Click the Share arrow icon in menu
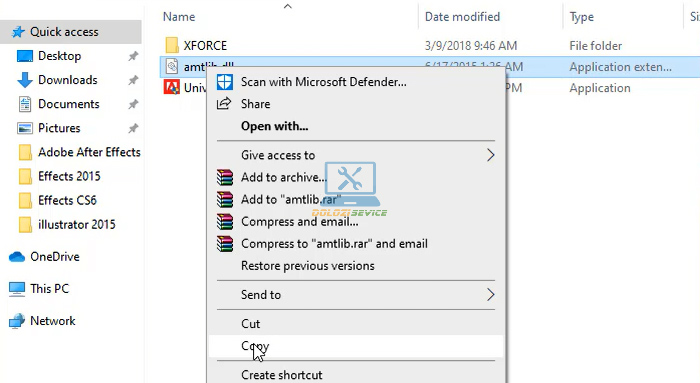Viewport: 700px width, 383px height. [x=224, y=104]
